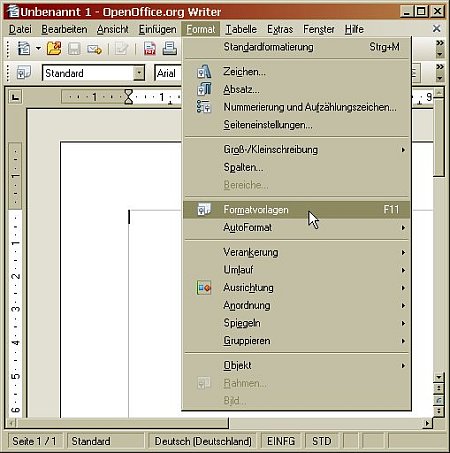The image size is (450, 453).
Task: Click the previous page navigation button
Action: [x=439, y=388]
